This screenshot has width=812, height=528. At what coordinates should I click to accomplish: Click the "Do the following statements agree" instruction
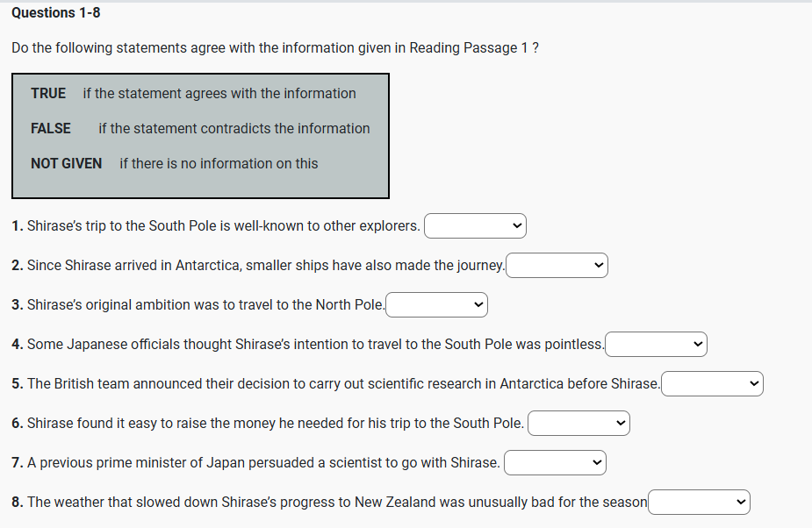pyautogui.click(x=275, y=47)
